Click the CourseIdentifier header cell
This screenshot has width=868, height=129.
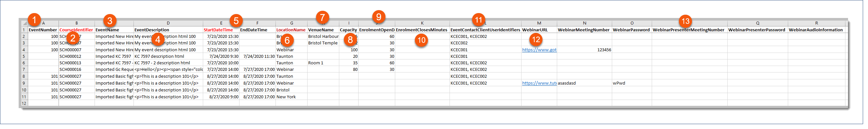pos(76,30)
